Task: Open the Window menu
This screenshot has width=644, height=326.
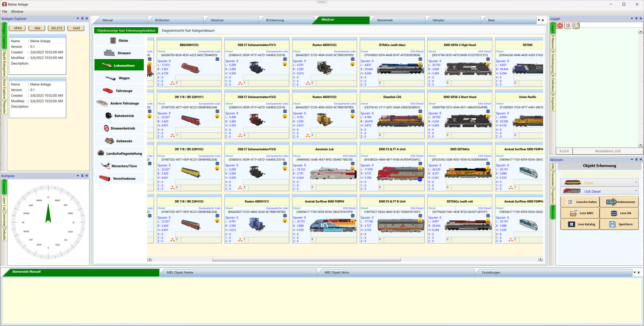Action: coord(17,12)
